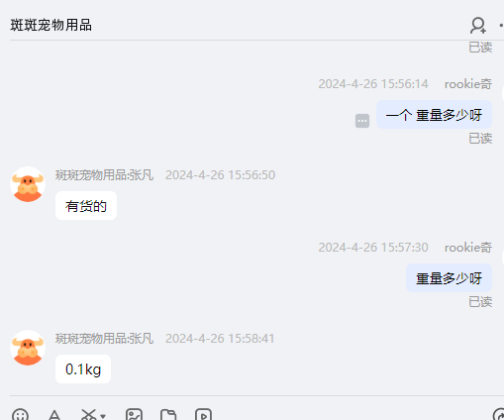Select the 0.1kg message bubble
504x420 pixels.
[x=83, y=369]
